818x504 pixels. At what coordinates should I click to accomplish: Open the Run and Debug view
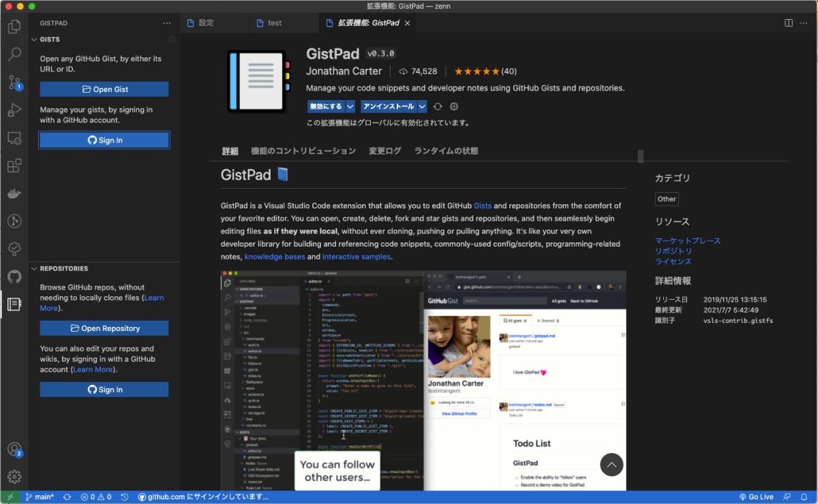pos(14,110)
